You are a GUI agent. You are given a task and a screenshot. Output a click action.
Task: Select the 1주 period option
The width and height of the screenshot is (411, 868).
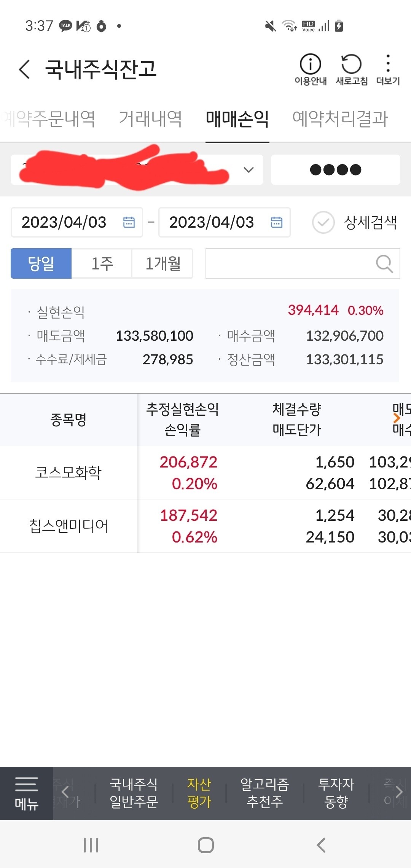(102, 263)
